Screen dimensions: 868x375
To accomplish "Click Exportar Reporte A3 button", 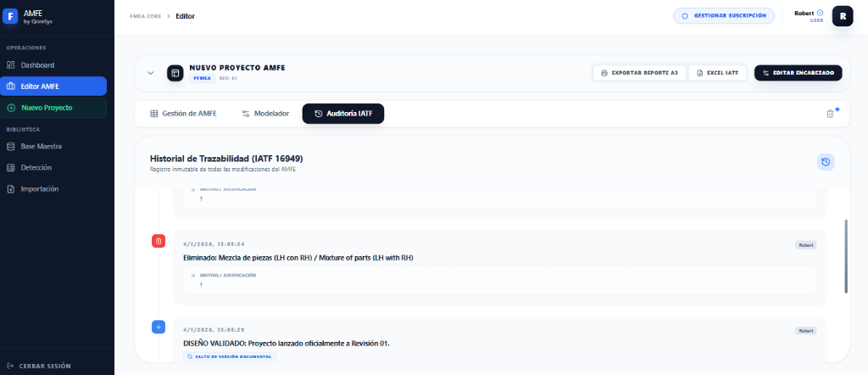I will tap(638, 73).
